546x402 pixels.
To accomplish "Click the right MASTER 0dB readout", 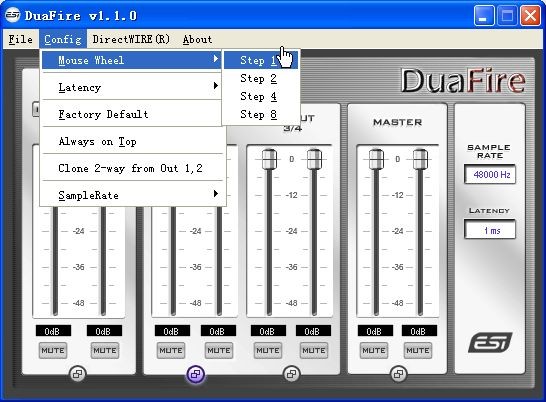I will [x=419, y=331].
